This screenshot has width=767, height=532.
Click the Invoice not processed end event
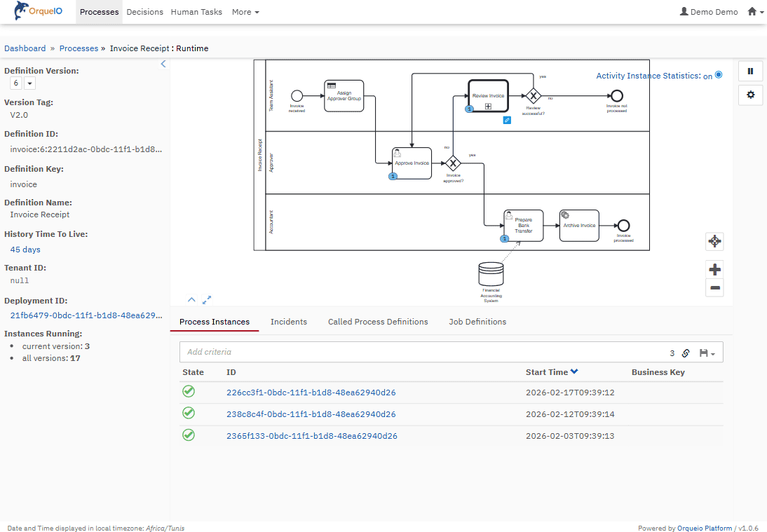pos(617,96)
